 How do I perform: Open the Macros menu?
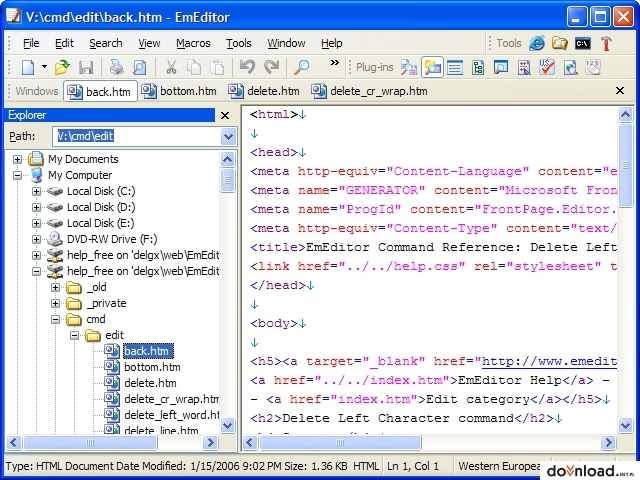pyautogui.click(x=193, y=43)
